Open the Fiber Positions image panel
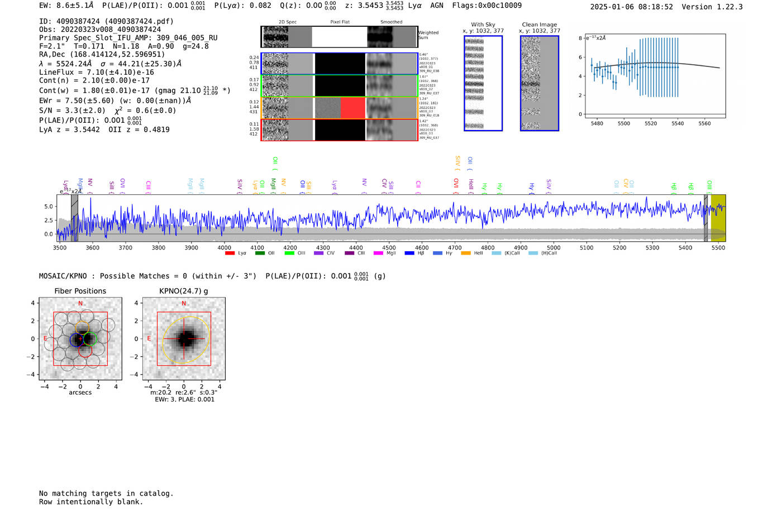This screenshot has height=532, width=782. (80, 339)
